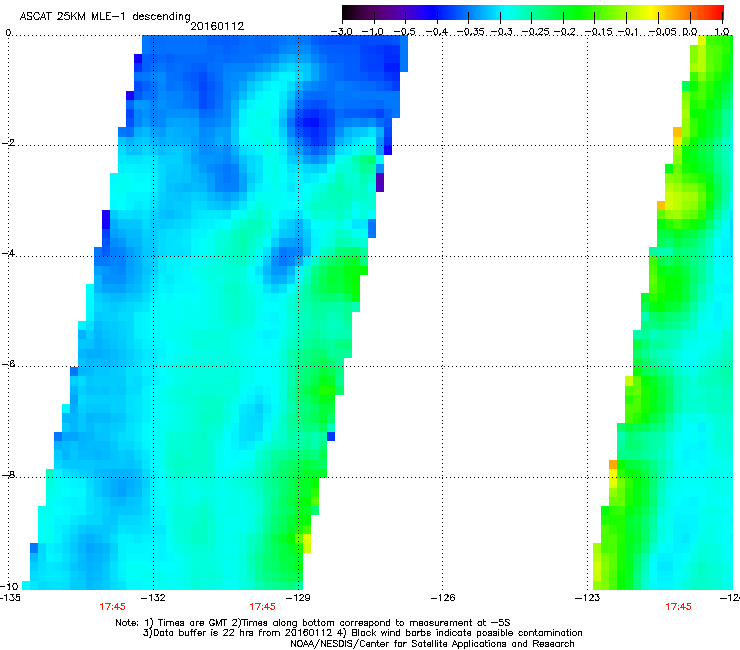Viewport: 740px width, 650px height.
Task: Click the colorbar label -0.4
Action: coord(437,32)
